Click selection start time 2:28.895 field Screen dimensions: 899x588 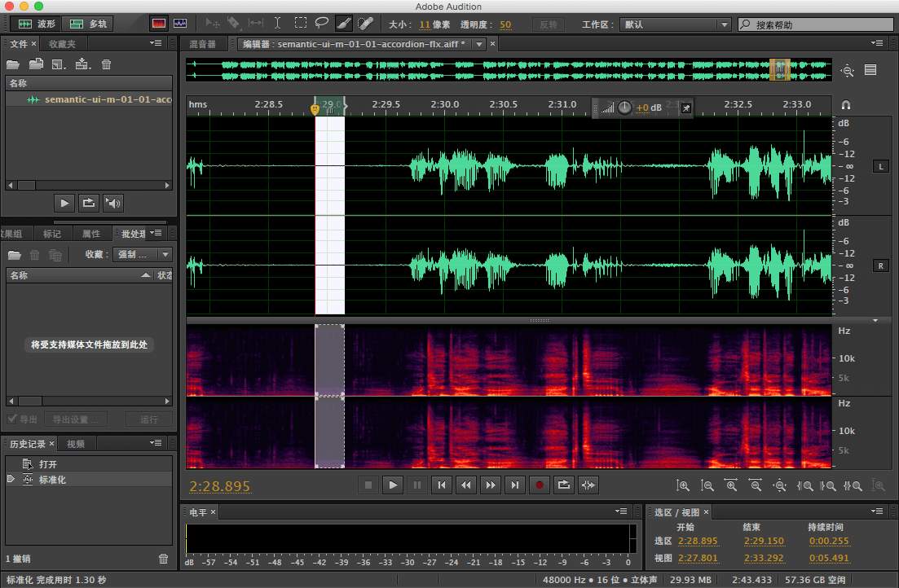click(697, 541)
